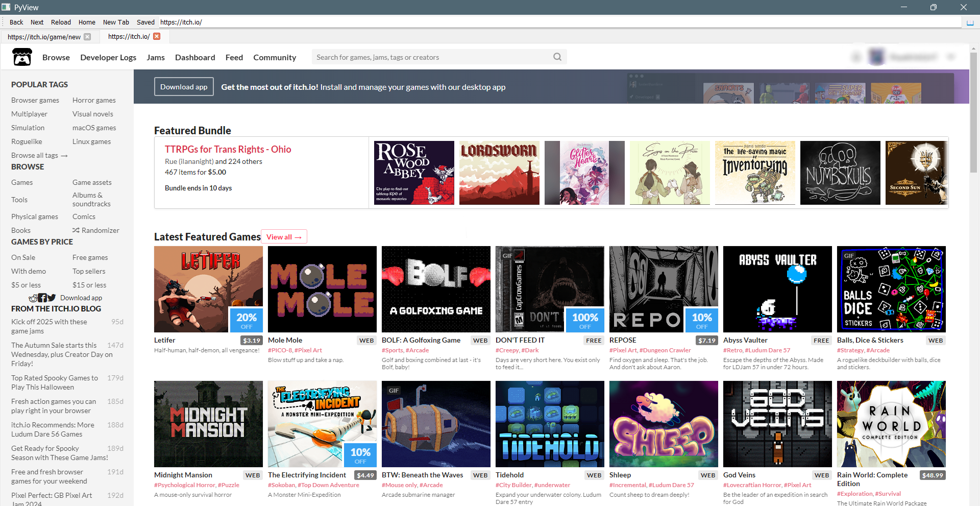The image size is (980, 506).
Task: Open TTRPGs for Trans Rights - Ohio bundle
Action: point(228,149)
